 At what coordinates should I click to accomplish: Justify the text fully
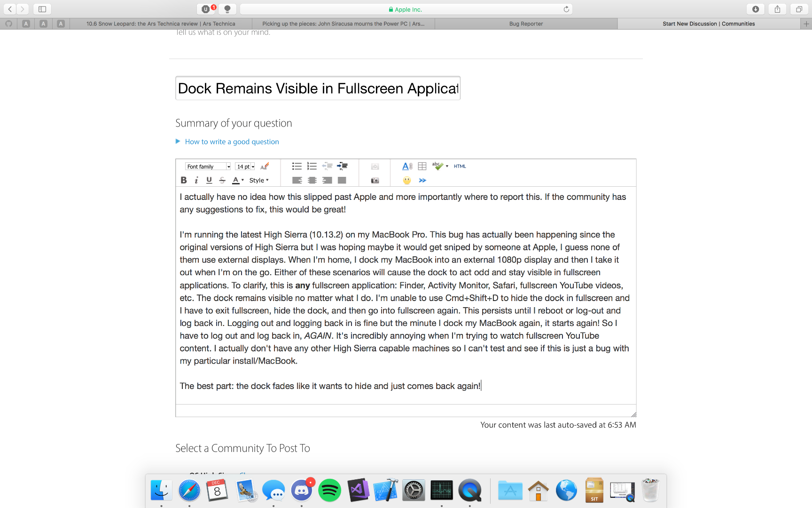tap(342, 180)
